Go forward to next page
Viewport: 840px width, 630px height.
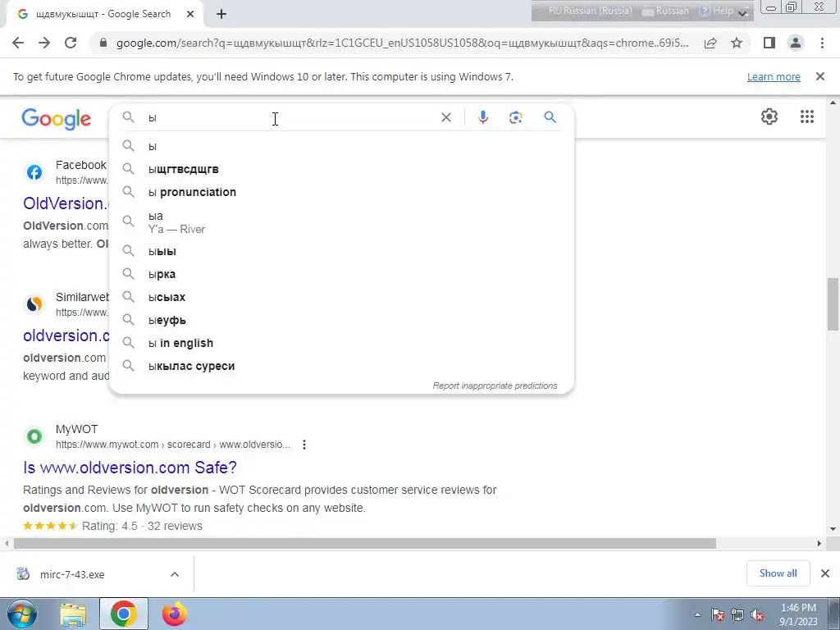click(44, 43)
